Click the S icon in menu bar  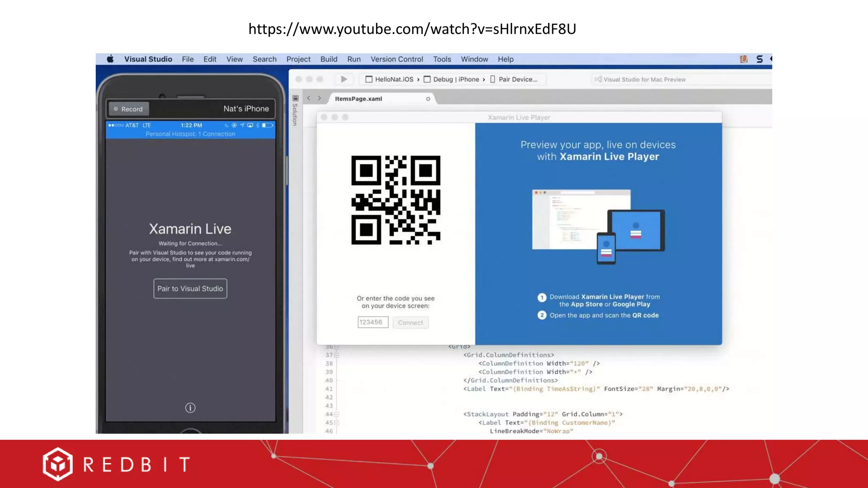click(x=759, y=59)
